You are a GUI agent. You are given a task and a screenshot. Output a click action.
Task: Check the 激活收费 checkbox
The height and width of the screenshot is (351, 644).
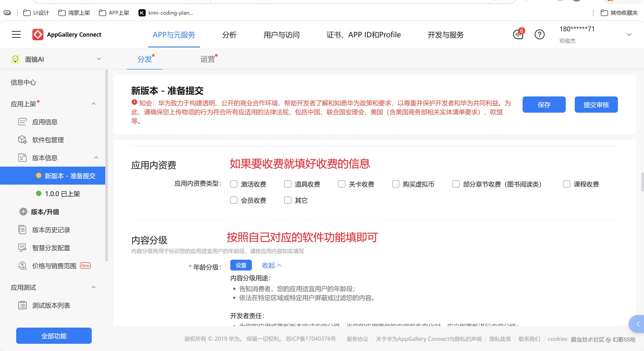234,184
